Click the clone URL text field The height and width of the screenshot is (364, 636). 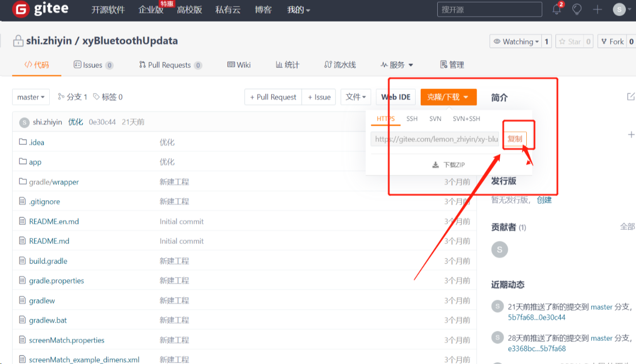click(435, 139)
